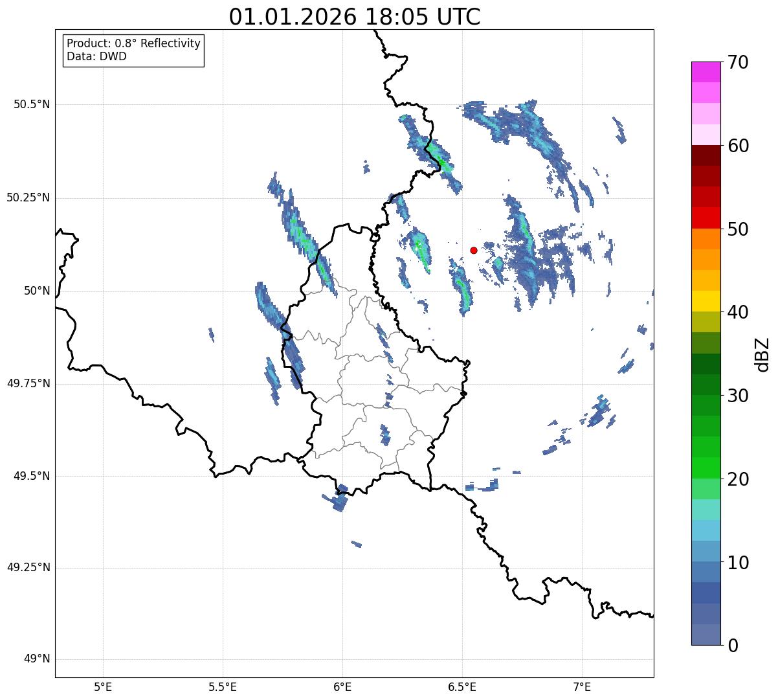
Task: Click the 50°N latitude label
Action: [x=37, y=291]
